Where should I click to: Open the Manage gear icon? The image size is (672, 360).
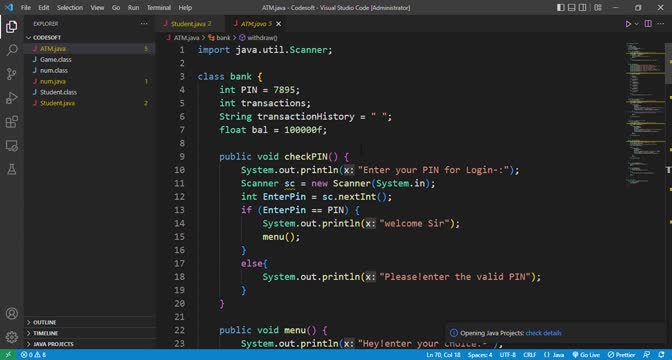click(12, 337)
